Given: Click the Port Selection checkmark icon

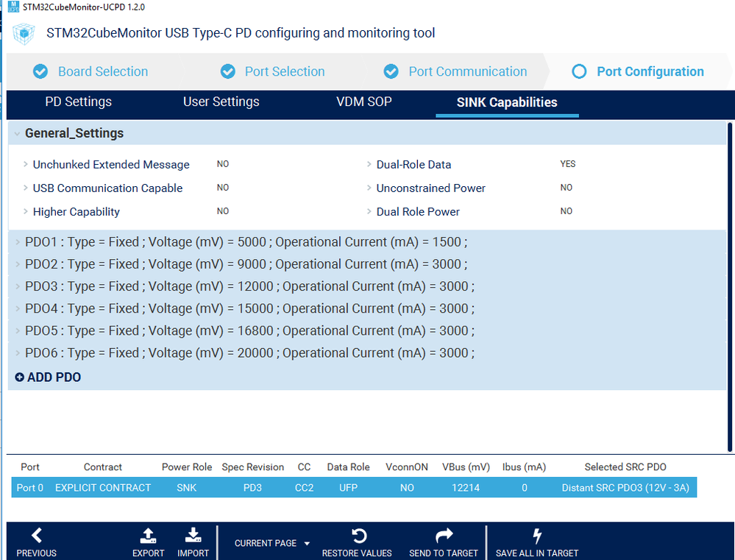Looking at the screenshot, I should point(228,71).
